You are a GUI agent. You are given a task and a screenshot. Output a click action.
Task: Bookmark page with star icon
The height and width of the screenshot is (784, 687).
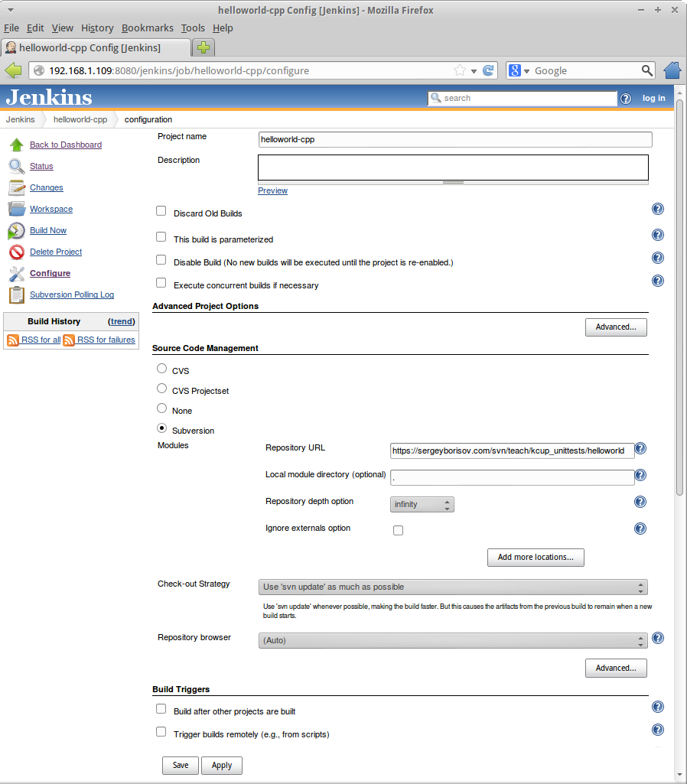pos(460,70)
